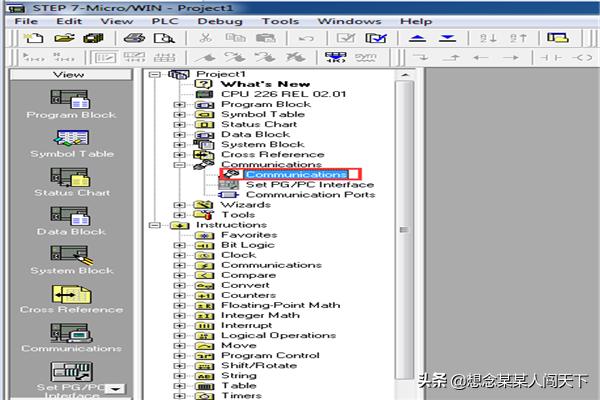
Task: Expand the Cross Reference tree node
Action: (179, 155)
